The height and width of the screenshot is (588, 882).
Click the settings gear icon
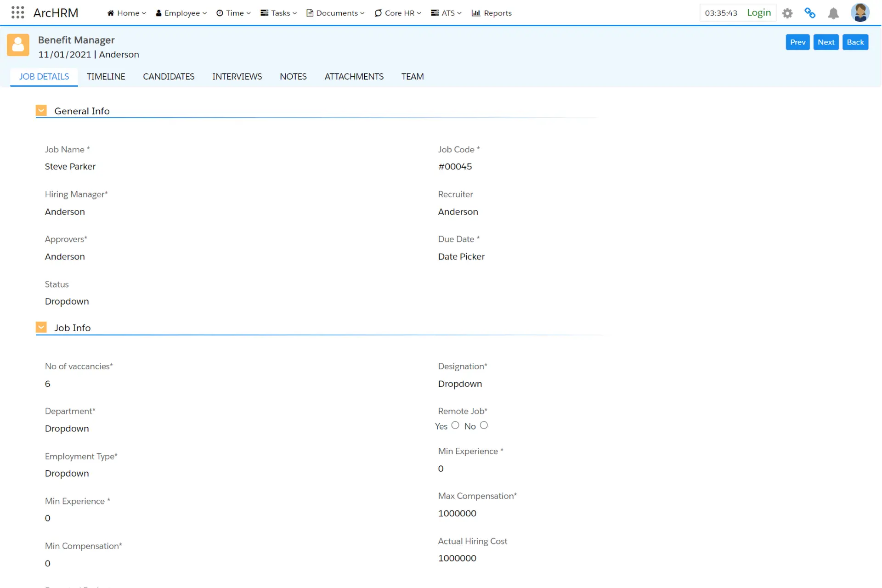coord(787,13)
